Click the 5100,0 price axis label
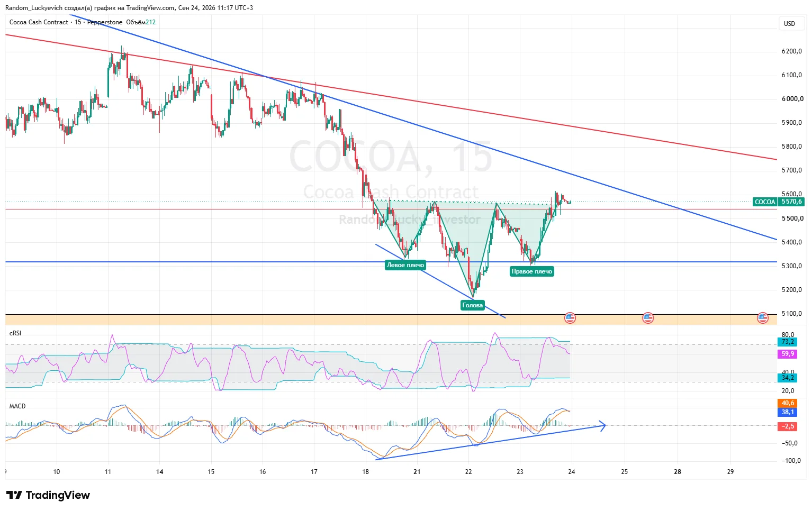This screenshot has width=812, height=511. coord(792,314)
